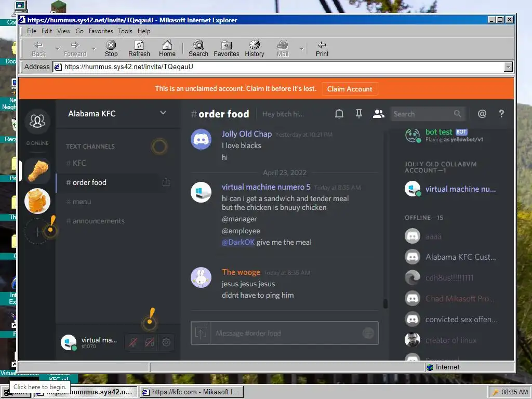Click the Forward toolbar button
The width and height of the screenshot is (532, 399).
pos(75,49)
